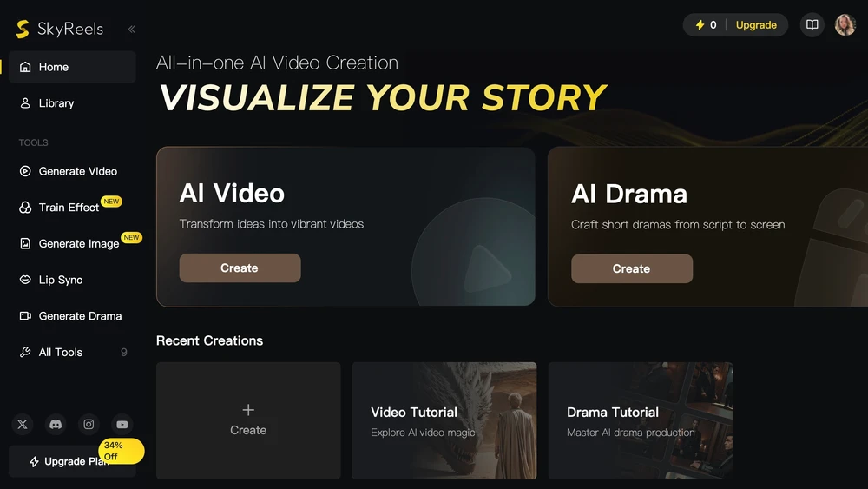Open the user profile avatar
Screen dimensions: 868x489
[x=845, y=25]
